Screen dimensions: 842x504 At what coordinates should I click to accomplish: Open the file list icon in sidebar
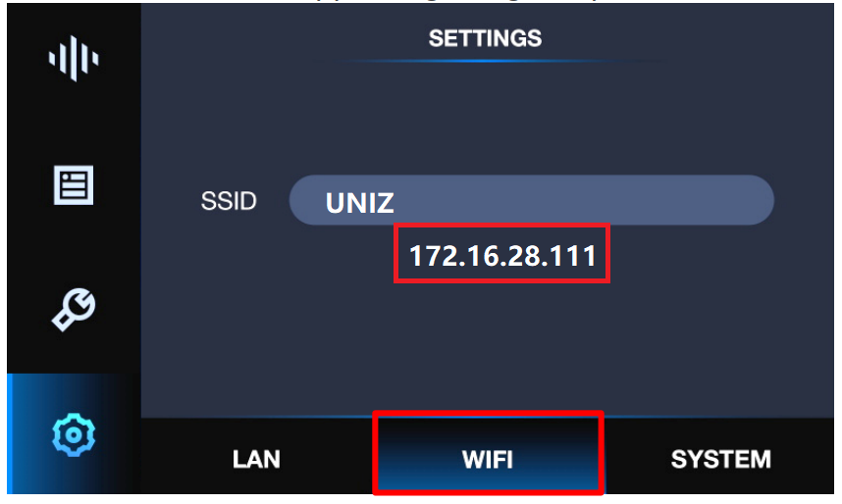point(74,185)
